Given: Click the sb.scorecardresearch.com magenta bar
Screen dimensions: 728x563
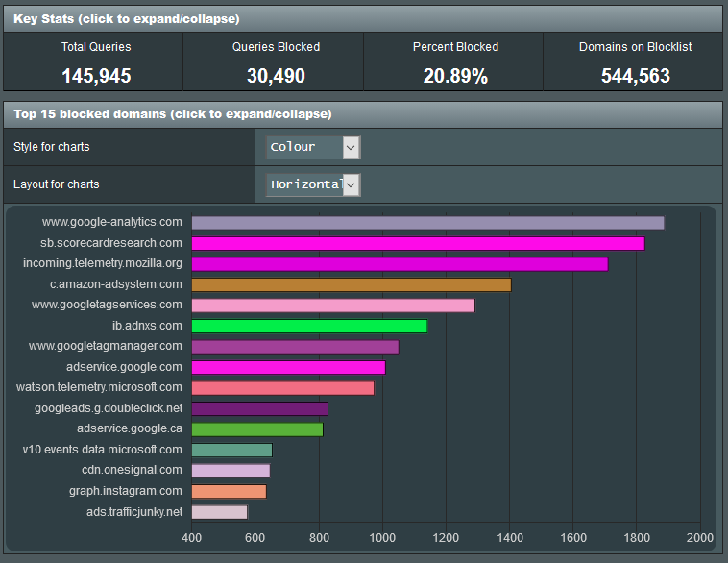Looking at the screenshot, I should pos(418,243).
